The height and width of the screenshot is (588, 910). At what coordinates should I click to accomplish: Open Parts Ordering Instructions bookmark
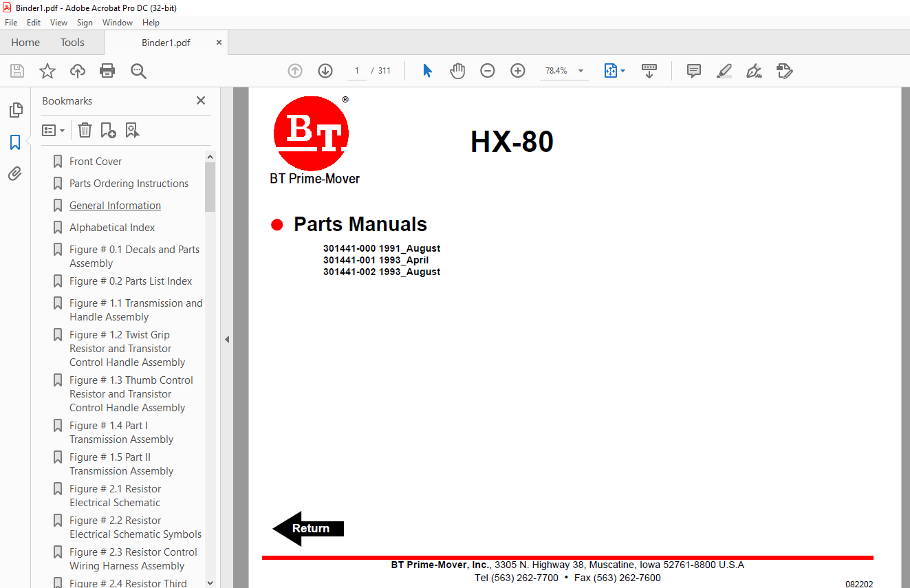click(129, 184)
